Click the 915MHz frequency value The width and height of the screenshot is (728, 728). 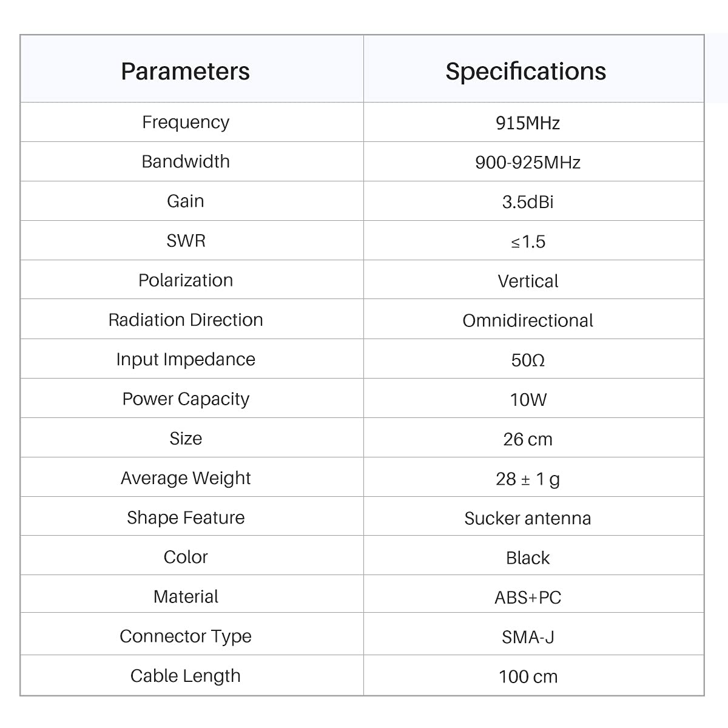tap(528, 123)
